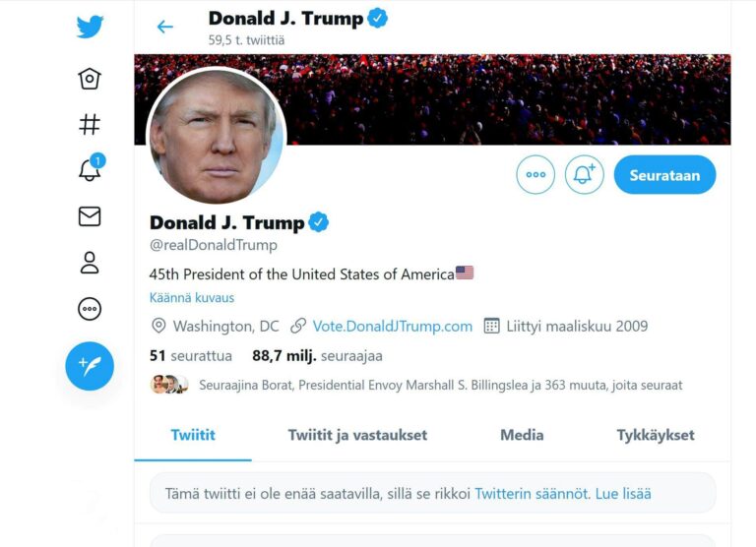Click Käännä kuvaus translate link

pyautogui.click(x=192, y=297)
